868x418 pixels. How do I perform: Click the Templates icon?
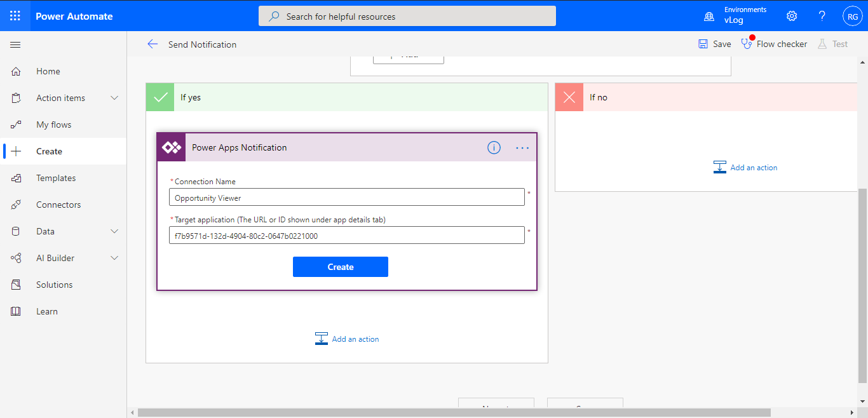[x=17, y=178]
